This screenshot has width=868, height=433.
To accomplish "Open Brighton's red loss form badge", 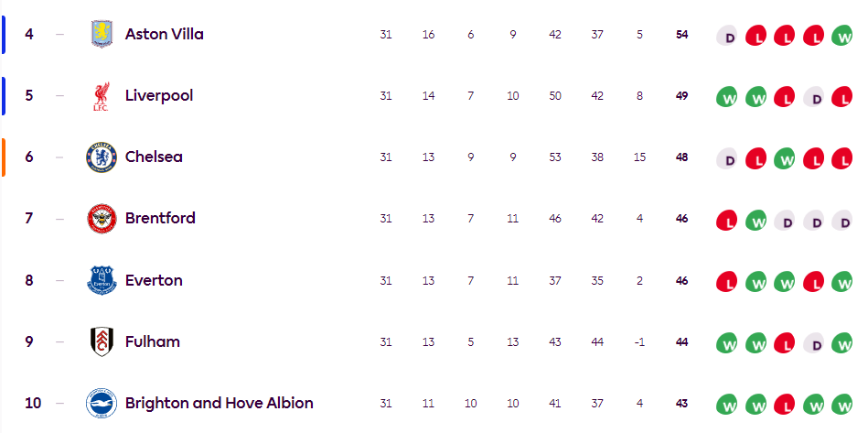I will pos(785,406).
